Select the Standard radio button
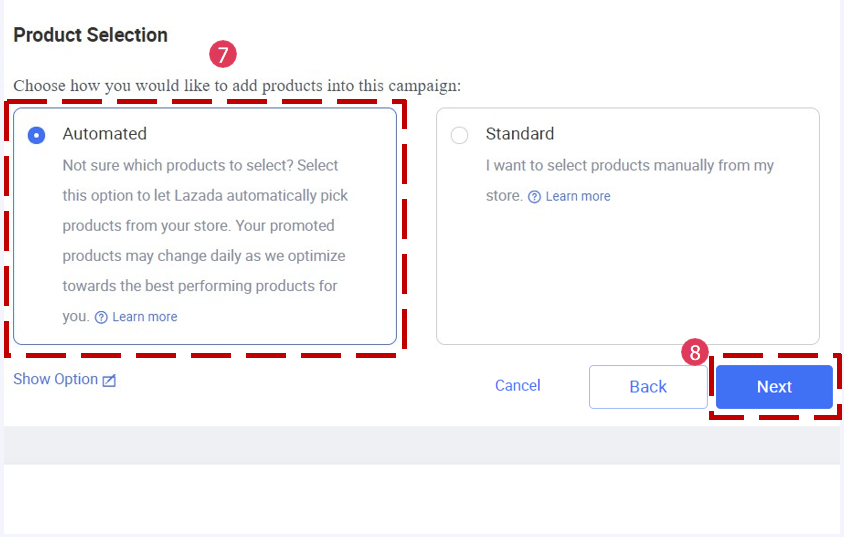Viewport: 844px width, 537px height. point(459,135)
